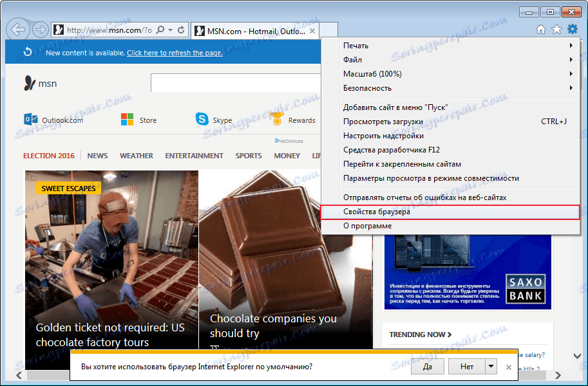
Task: Click Нет button in default browser prompt
Action: tap(467, 366)
